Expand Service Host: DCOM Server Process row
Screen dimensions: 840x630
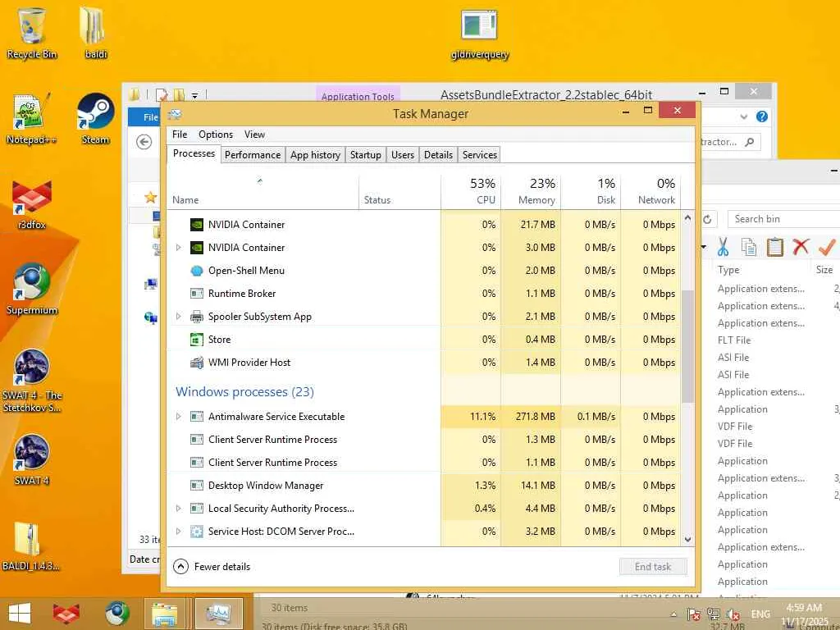click(178, 532)
